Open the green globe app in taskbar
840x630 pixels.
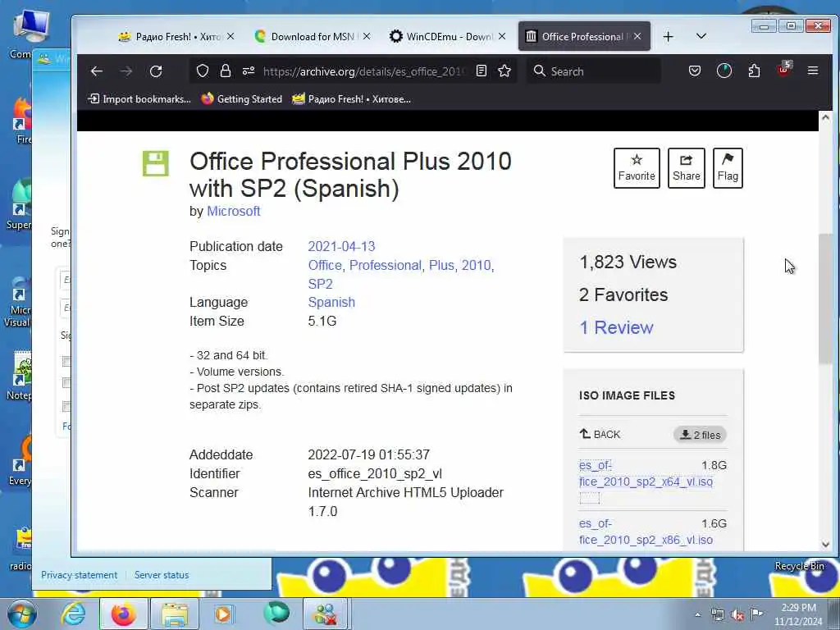276,614
